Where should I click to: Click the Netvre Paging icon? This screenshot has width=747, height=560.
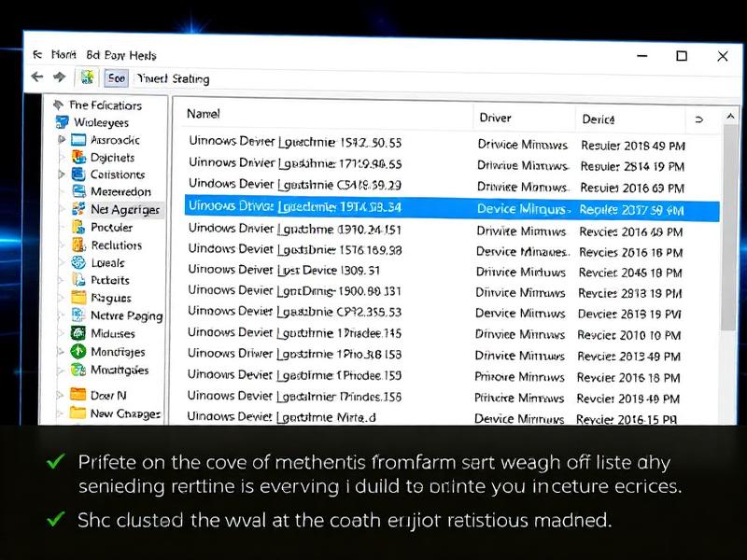click(78, 315)
